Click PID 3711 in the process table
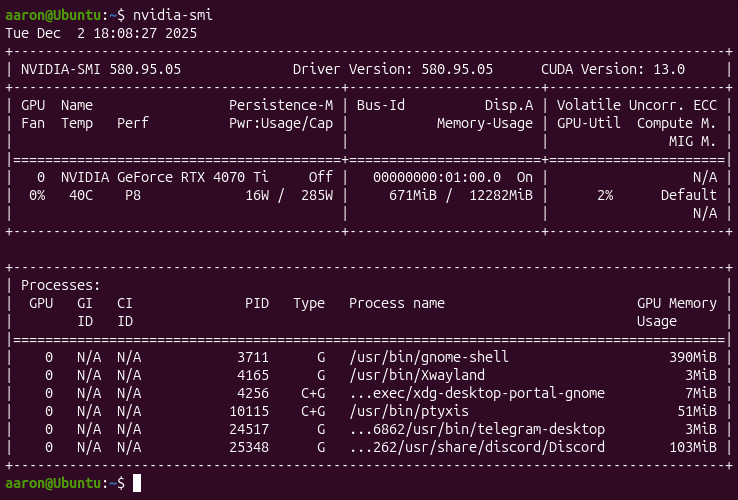The image size is (738, 500). pos(253,357)
